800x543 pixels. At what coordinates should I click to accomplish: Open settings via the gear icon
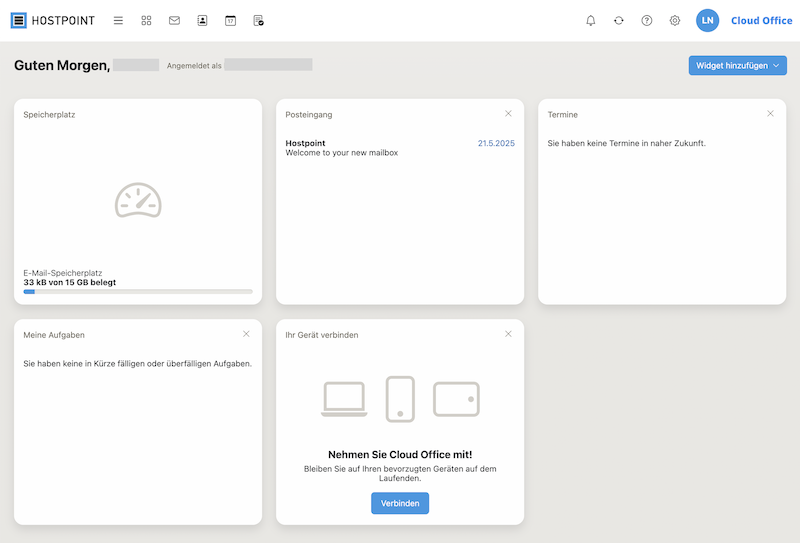coord(675,20)
